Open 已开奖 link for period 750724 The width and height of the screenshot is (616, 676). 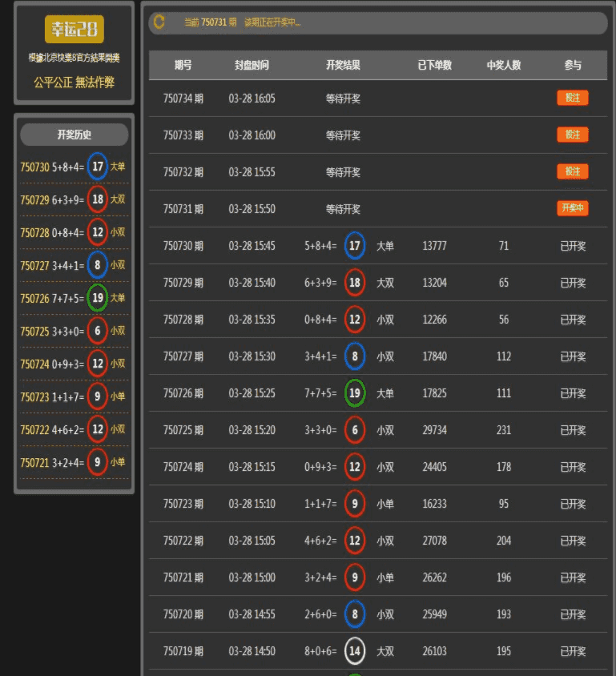pyautogui.click(x=573, y=467)
